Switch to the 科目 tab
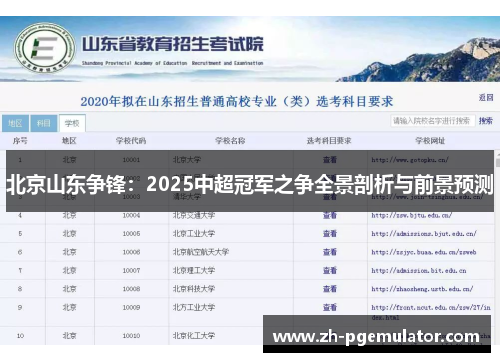Viewport: 500px width, 362px height. (44, 123)
